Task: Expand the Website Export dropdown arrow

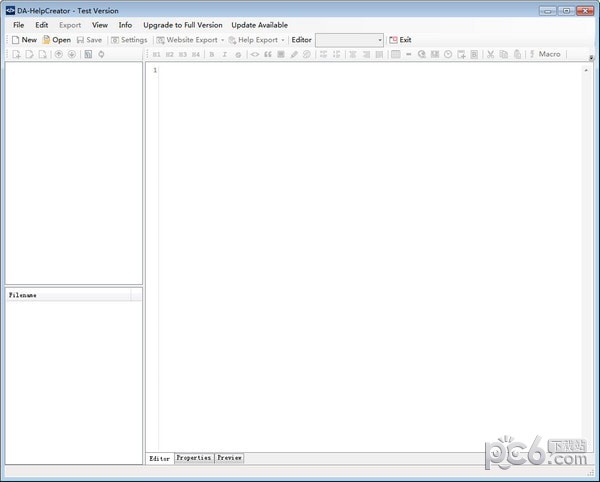Action: (222, 40)
